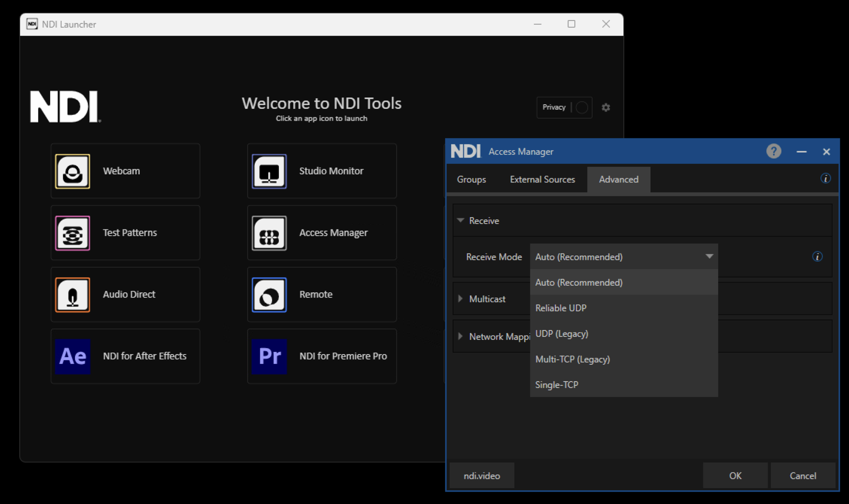Screen dimensions: 849x504
Task: Collapse the Receive section
Action: [461, 220]
